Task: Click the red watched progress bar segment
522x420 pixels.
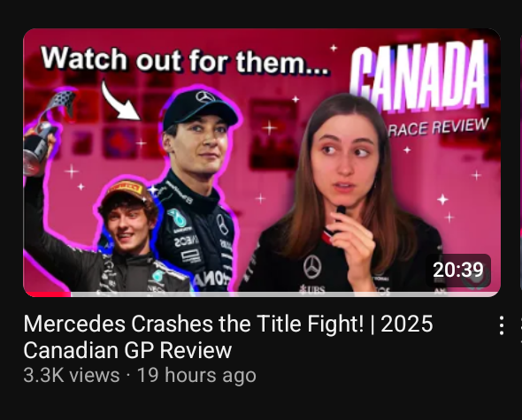Action: (47, 294)
